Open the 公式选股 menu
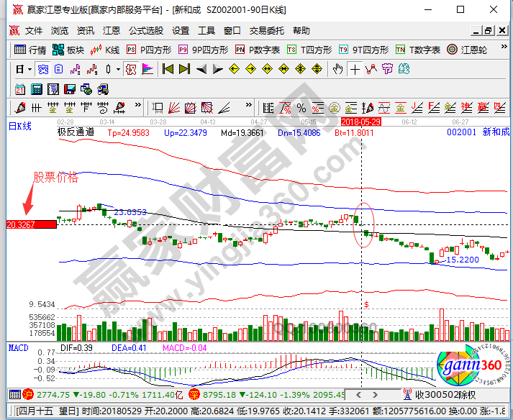 (146, 31)
